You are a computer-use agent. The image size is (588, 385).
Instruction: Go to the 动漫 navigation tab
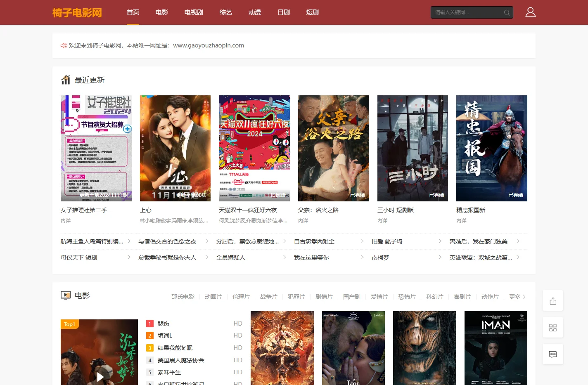[255, 12]
